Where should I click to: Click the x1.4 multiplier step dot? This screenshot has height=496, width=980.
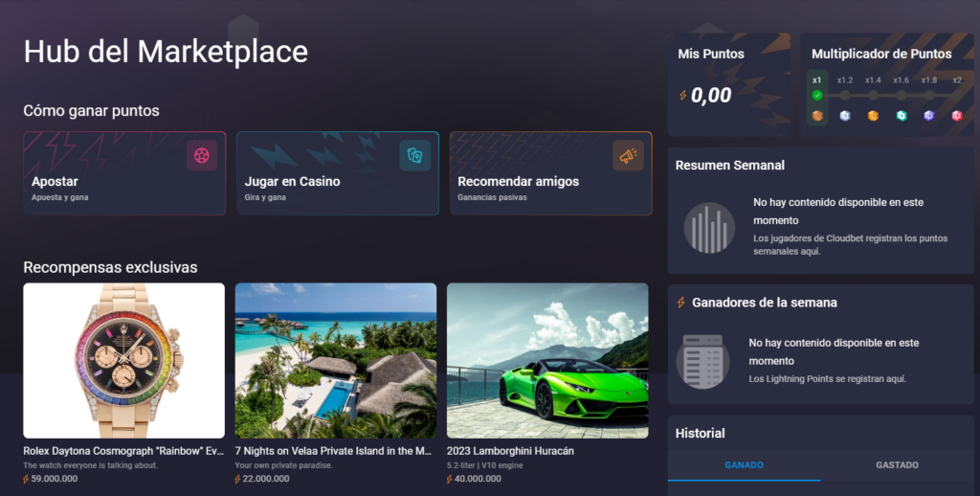point(873,95)
